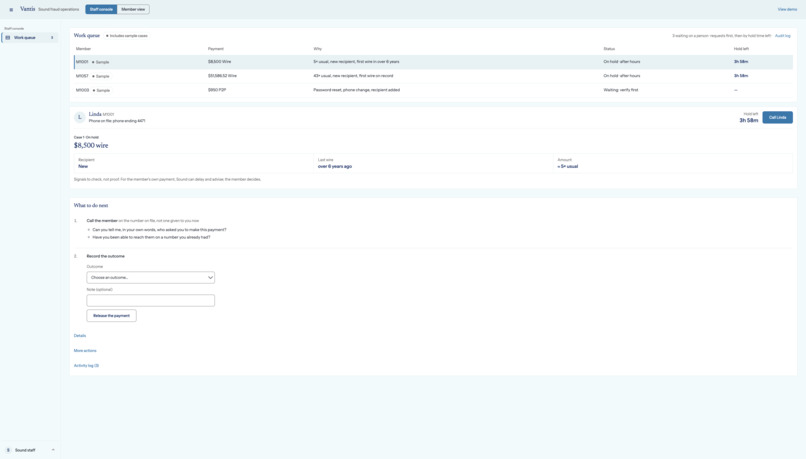
Task: Switch to the Member view tab
Action: click(133, 9)
